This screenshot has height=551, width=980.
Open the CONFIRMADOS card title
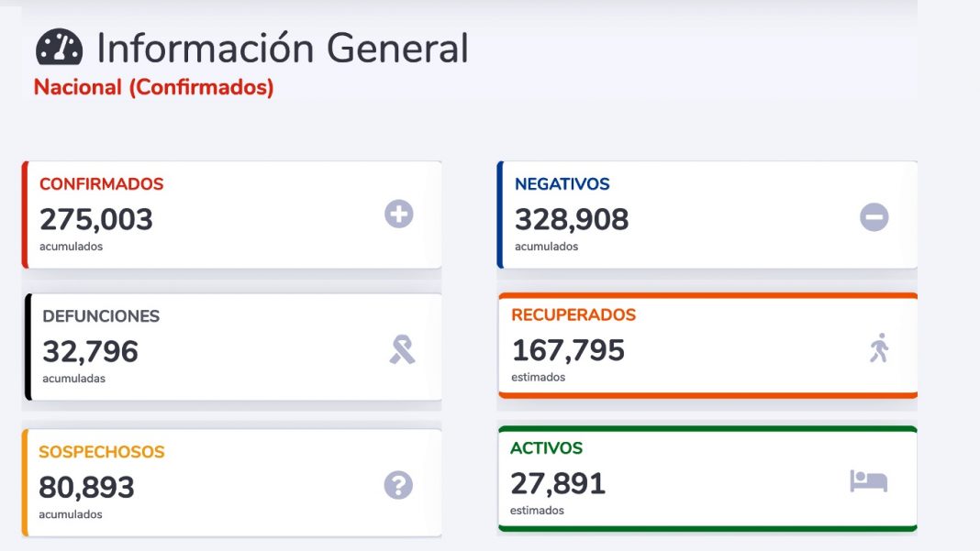(x=101, y=184)
